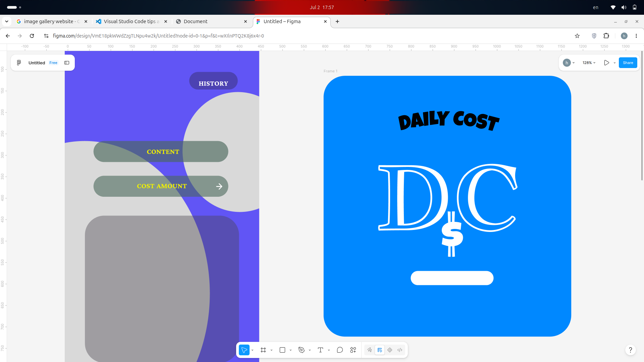Open the Wi-Fi network status icon
The height and width of the screenshot is (362, 644).
[613, 7]
